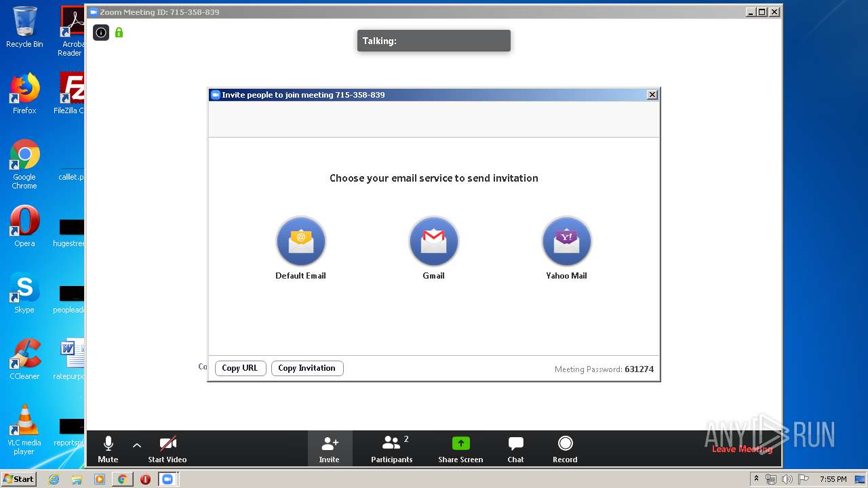Select the Skype desktop shortcut
This screenshot has height=488, width=868.
click(24, 293)
